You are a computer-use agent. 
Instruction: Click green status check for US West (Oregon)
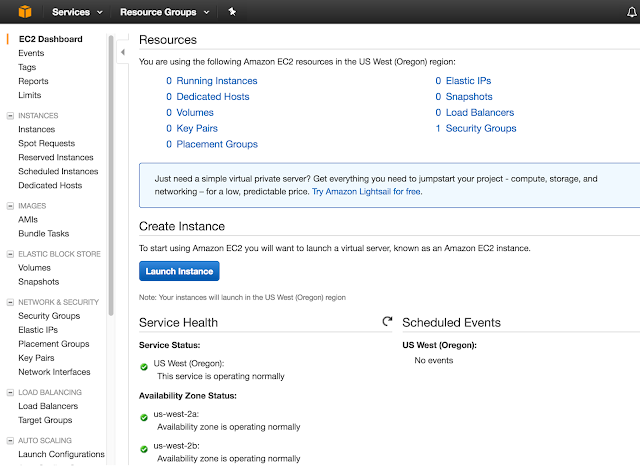(144, 365)
